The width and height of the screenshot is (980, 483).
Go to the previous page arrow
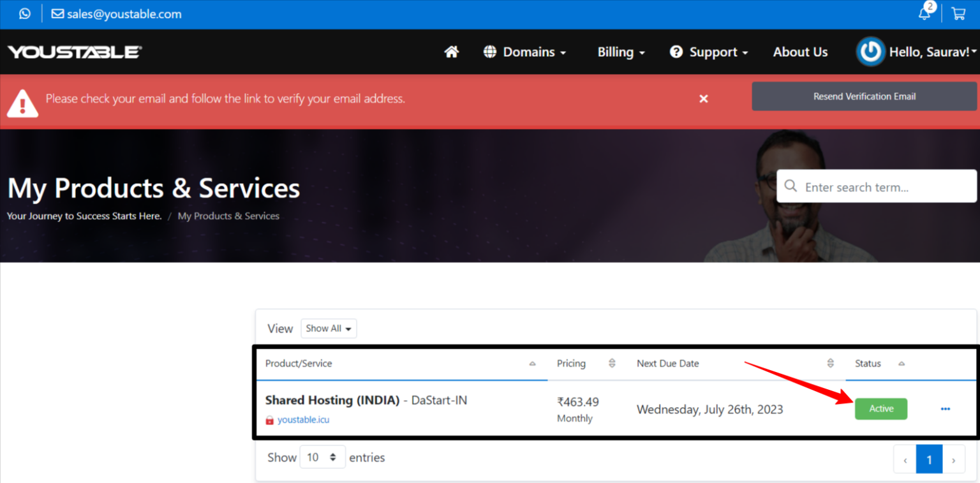click(x=905, y=460)
